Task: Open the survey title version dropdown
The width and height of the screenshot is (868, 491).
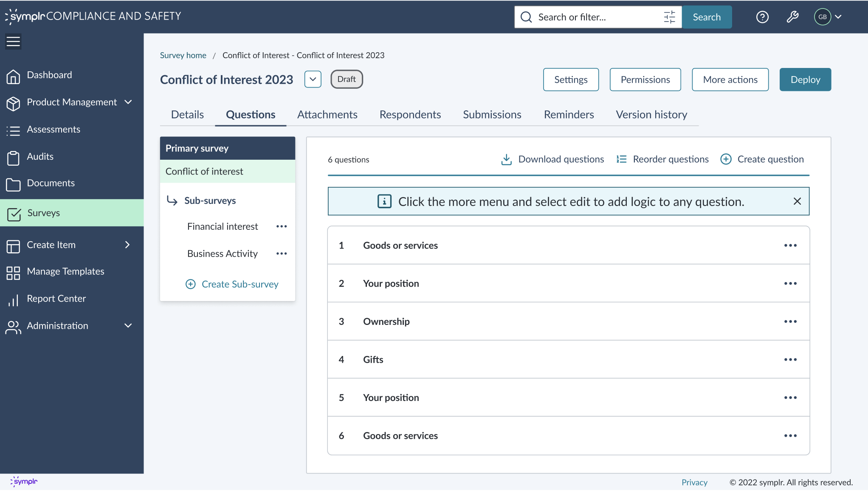Action: coord(313,79)
